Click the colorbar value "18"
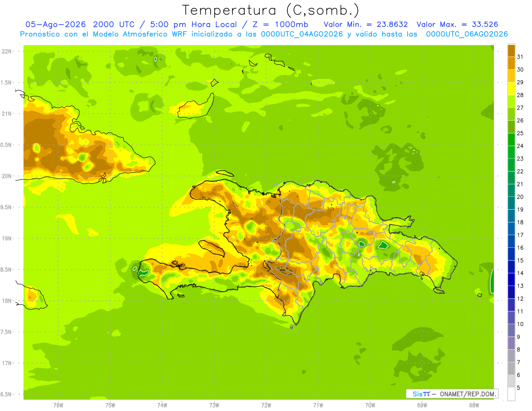532x411 pixels. [x=520, y=223]
